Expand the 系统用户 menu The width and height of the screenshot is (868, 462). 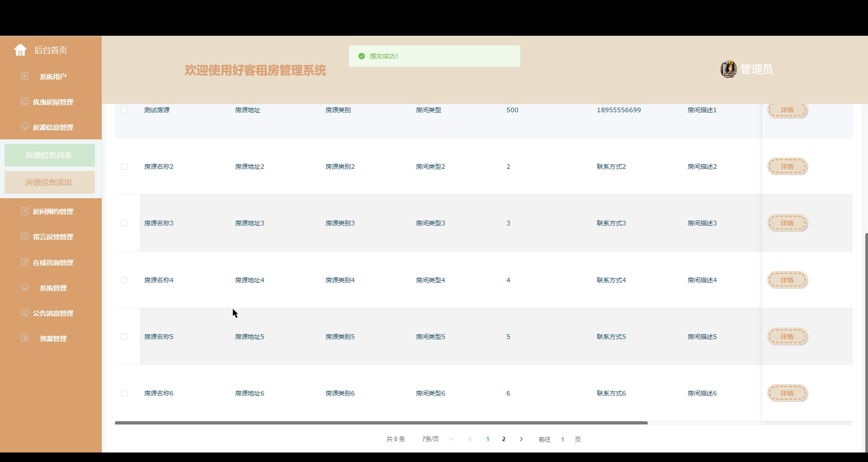(x=51, y=76)
